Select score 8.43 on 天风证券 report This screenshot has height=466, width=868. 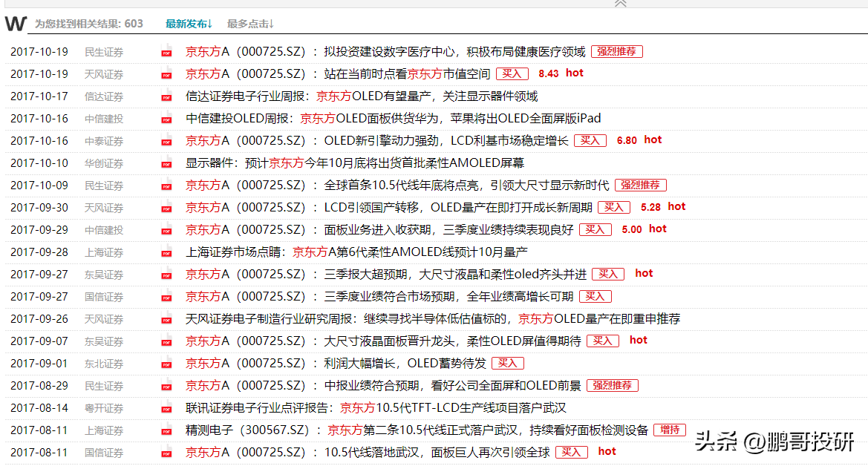click(x=549, y=73)
